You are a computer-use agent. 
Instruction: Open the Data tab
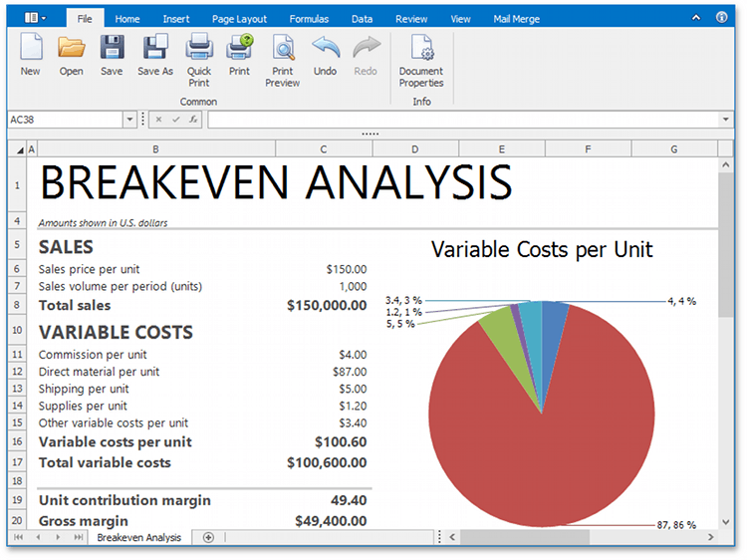(x=363, y=19)
